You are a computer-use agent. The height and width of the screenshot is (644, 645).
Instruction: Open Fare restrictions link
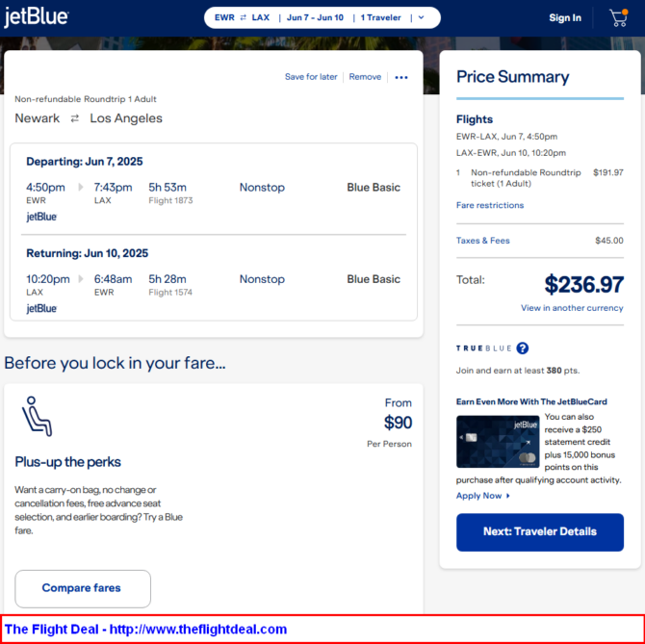tap(489, 205)
